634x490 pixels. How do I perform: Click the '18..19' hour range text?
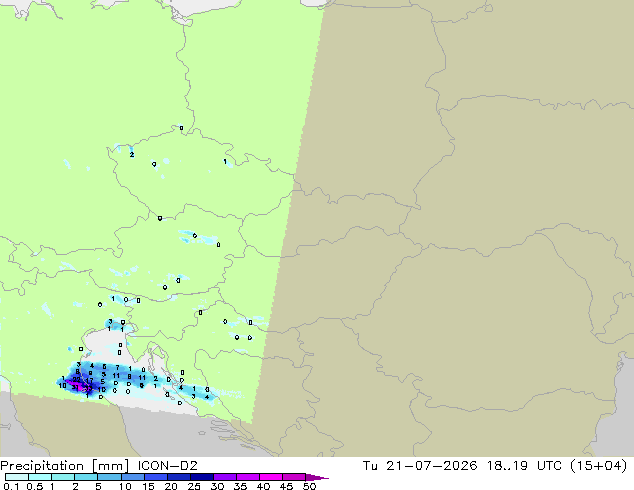pyautogui.click(x=507, y=466)
